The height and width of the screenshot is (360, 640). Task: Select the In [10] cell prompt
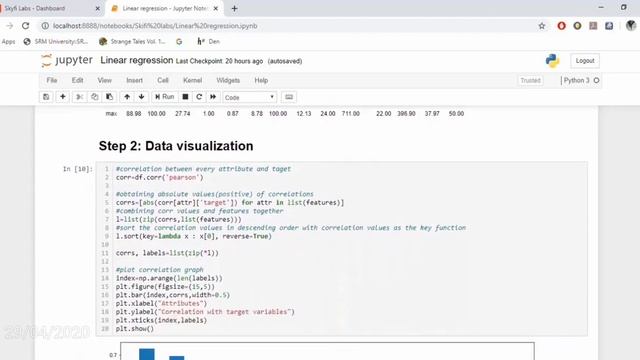78,169
